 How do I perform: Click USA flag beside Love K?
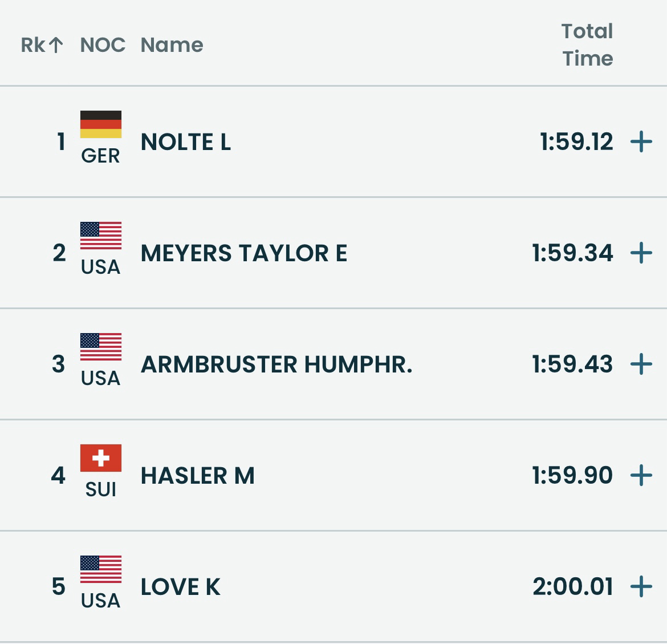click(x=101, y=569)
